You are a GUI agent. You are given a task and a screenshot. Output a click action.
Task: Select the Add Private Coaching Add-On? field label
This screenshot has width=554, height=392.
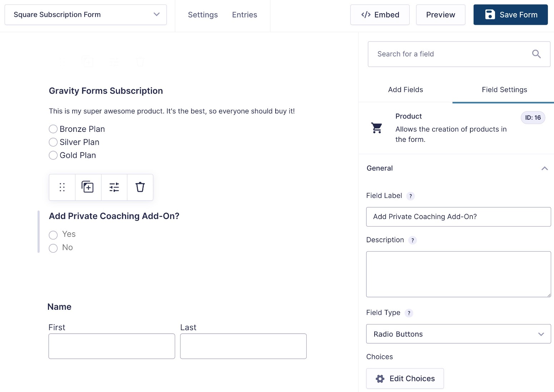pyautogui.click(x=114, y=216)
